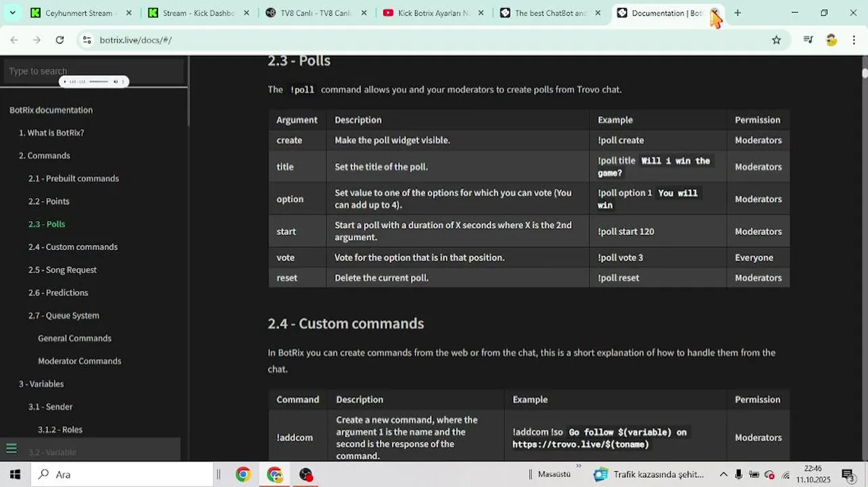This screenshot has width=868, height=487.
Task: Go back to the previous page
Action: tap(14, 40)
